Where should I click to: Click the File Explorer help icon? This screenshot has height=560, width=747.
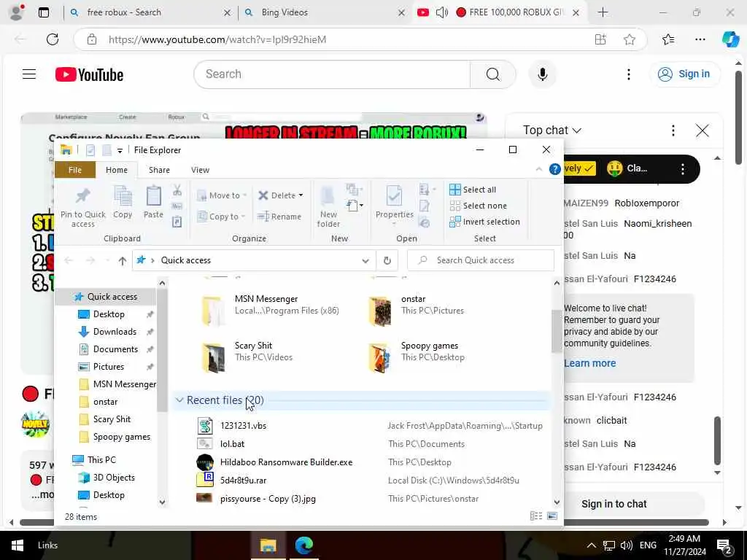554,169
